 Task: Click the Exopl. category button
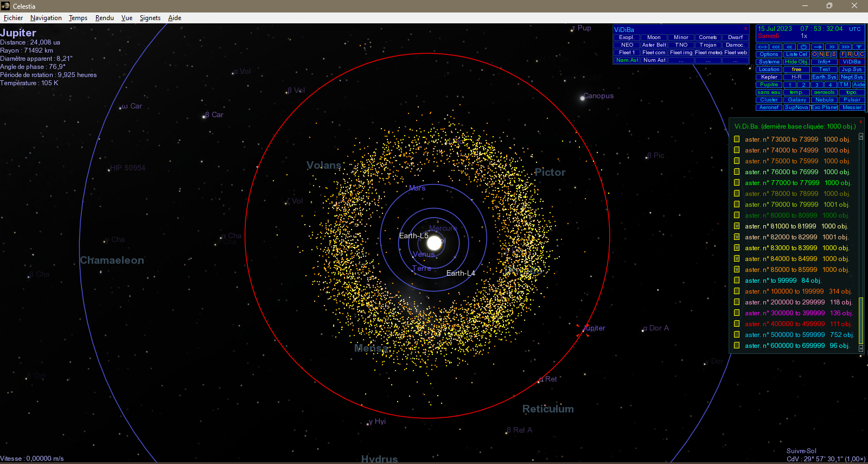click(627, 37)
